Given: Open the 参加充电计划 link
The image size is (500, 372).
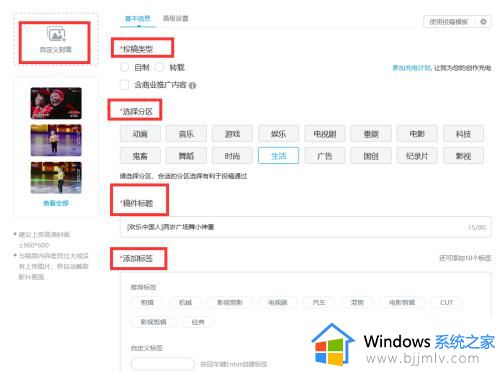Looking at the screenshot, I should [x=411, y=68].
